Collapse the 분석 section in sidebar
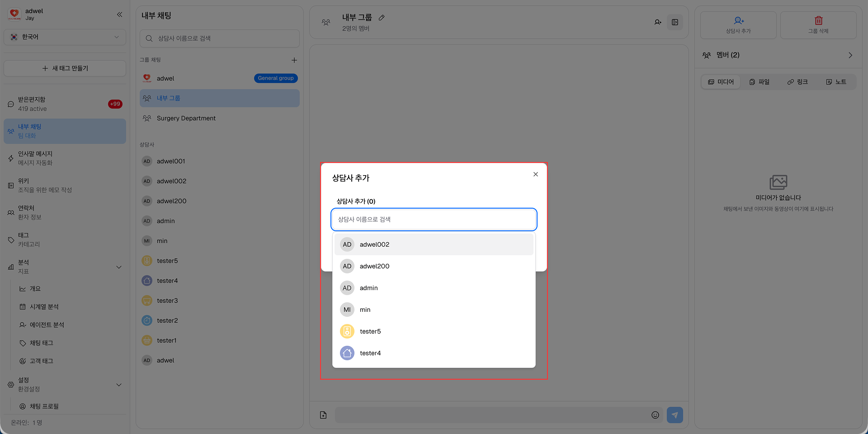This screenshot has height=434, width=868. point(119,267)
